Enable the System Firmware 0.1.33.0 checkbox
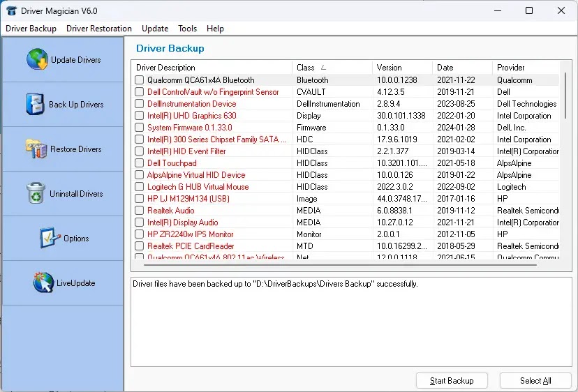Image resolution: width=578 pixels, height=392 pixels. pos(139,128)
